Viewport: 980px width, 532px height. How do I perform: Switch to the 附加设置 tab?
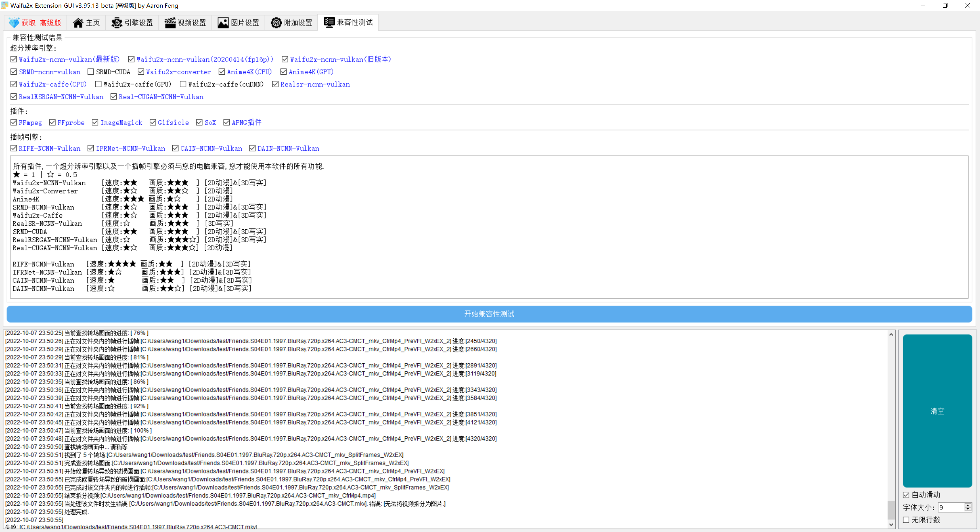pyautogui.click(x=291, y=23)
